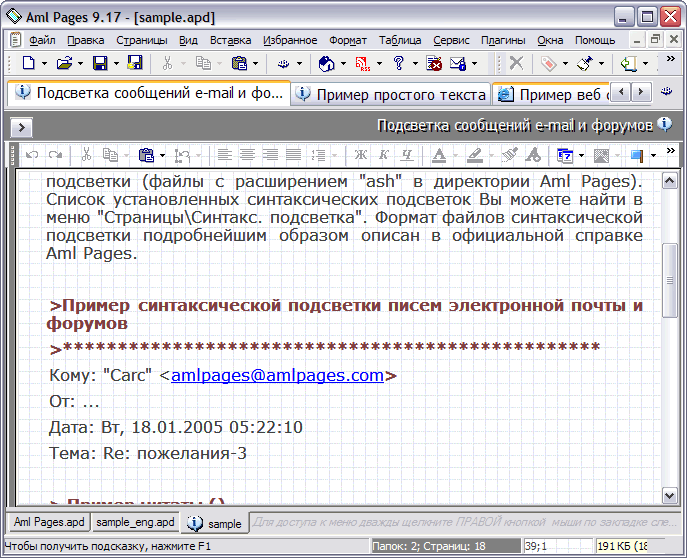Open a file with the folder icon
The width and height of the screenshot is (687, 558).
[x=64, y=63]
